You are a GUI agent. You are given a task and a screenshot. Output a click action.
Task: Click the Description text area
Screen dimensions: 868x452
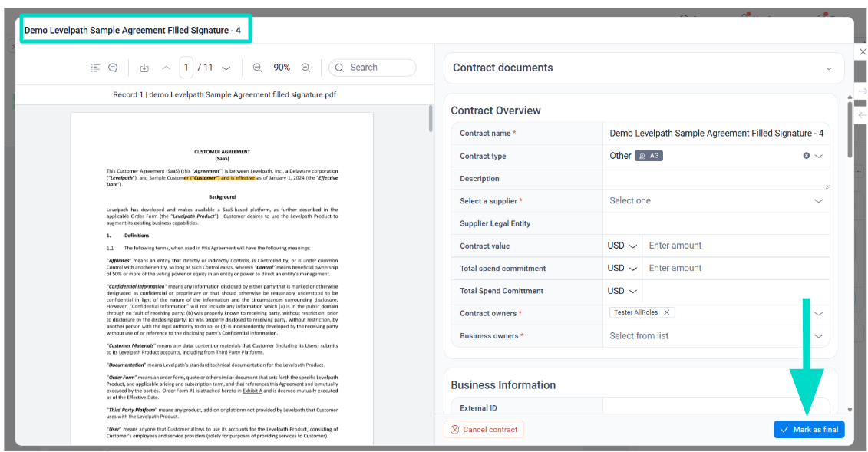[x=715, y=179]
